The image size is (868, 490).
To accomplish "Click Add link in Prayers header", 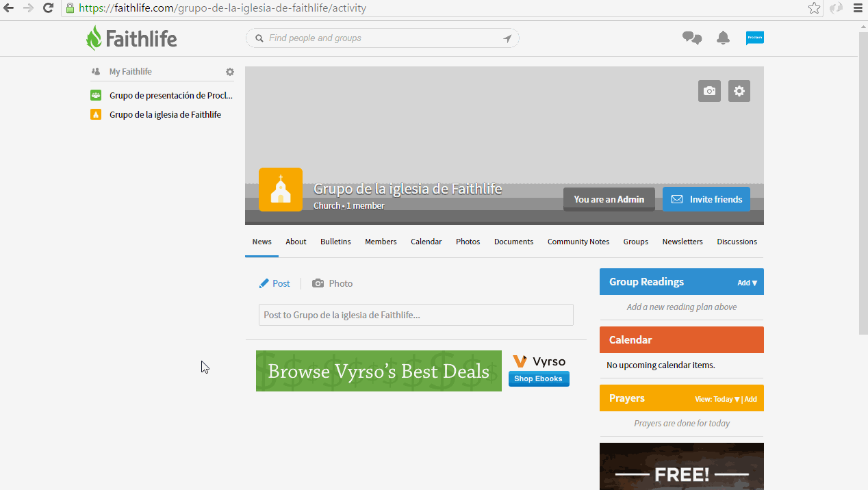I will (751, 399).
